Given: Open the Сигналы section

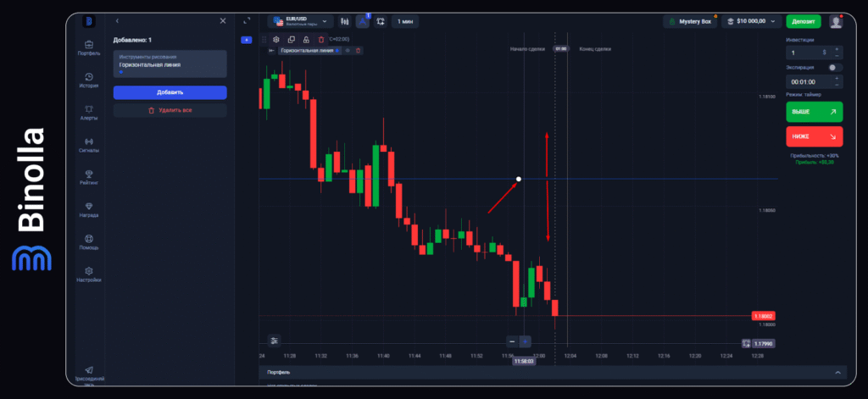Looking at the screenshot, I should pyautogui.click(x=89, y=144).
